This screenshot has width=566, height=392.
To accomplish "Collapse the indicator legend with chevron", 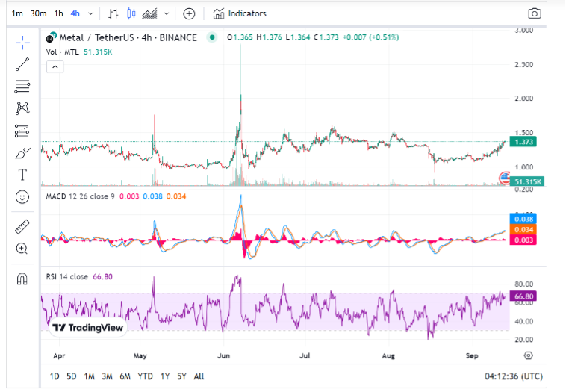I will (x=55, y=66).
